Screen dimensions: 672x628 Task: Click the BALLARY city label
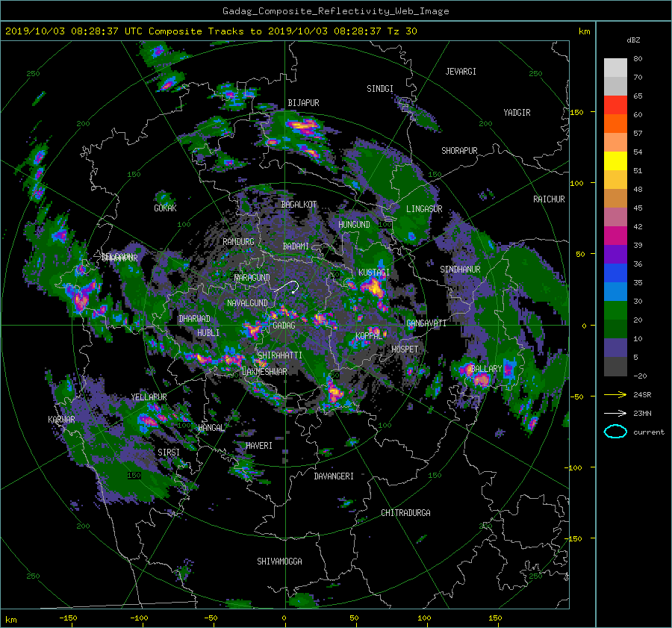(x=486, y=369)
